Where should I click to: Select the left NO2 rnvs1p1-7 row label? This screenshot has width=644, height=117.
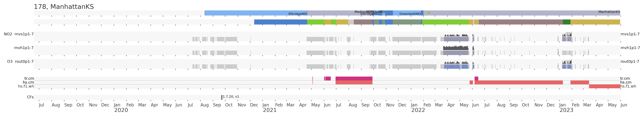[19, 34]
